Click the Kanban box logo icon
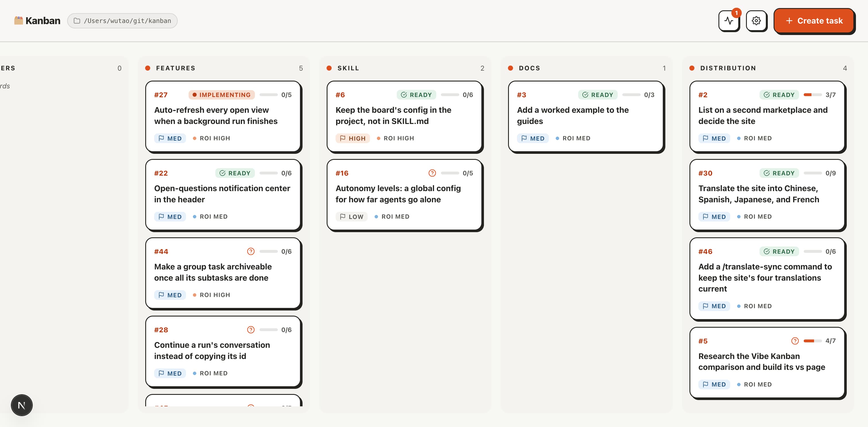This screenshot has width=868, height=427. click(19, 21)
